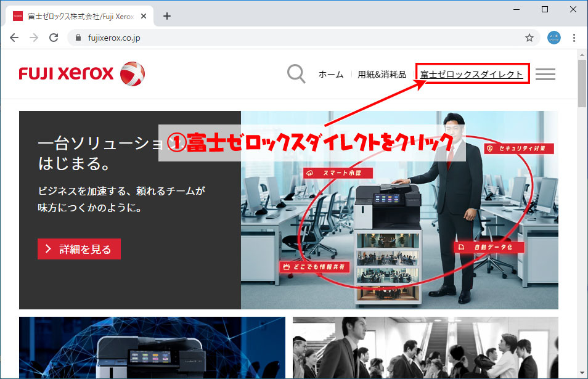Screen dimensions: 588x379
Task: Click the blue globe printer thumbnail
Action: coord(152,348)
